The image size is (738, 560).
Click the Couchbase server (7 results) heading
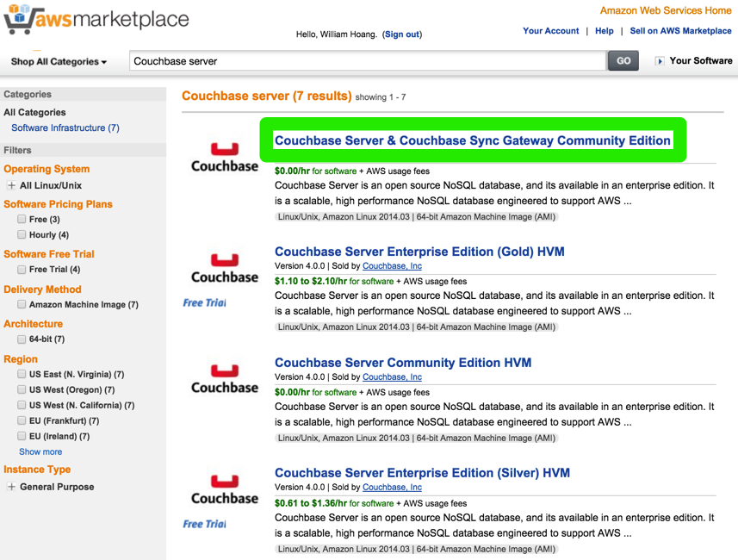267,96
